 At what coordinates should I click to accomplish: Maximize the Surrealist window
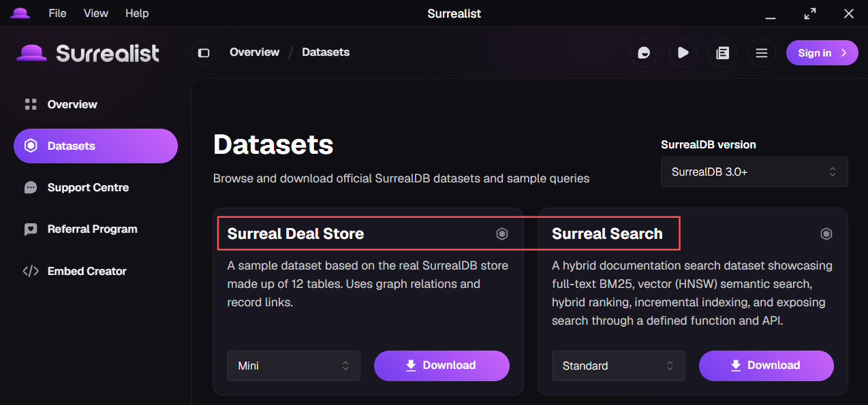pos(810,14)
